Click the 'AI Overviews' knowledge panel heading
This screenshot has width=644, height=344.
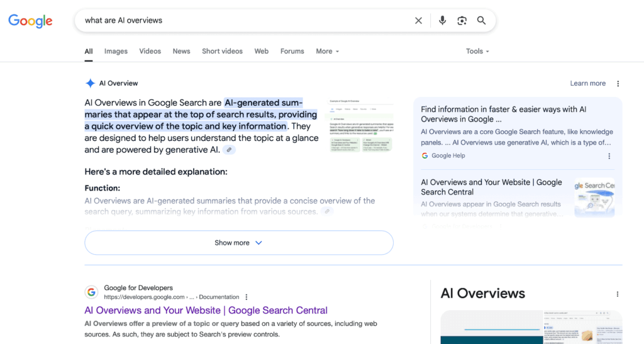(482, 294)
